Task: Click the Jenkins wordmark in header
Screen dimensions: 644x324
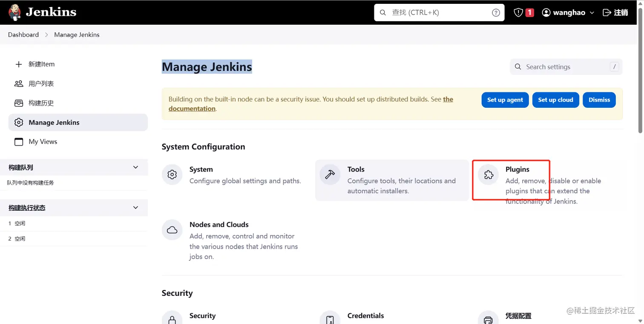Action: 51,12
